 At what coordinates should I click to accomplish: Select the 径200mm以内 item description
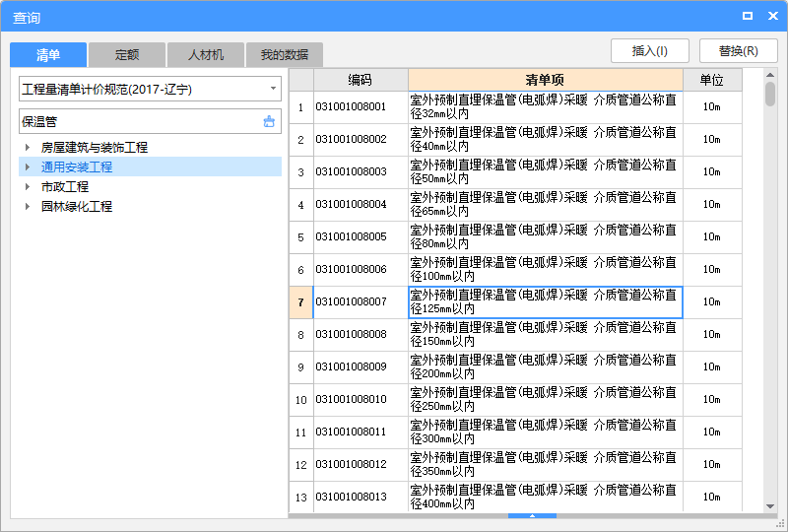(546, 367)
